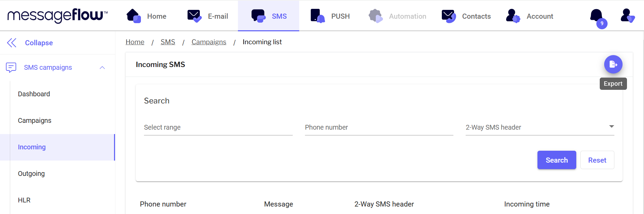
Task: Click the SMS campaigns chat icon
Action: tap(11, 67)
